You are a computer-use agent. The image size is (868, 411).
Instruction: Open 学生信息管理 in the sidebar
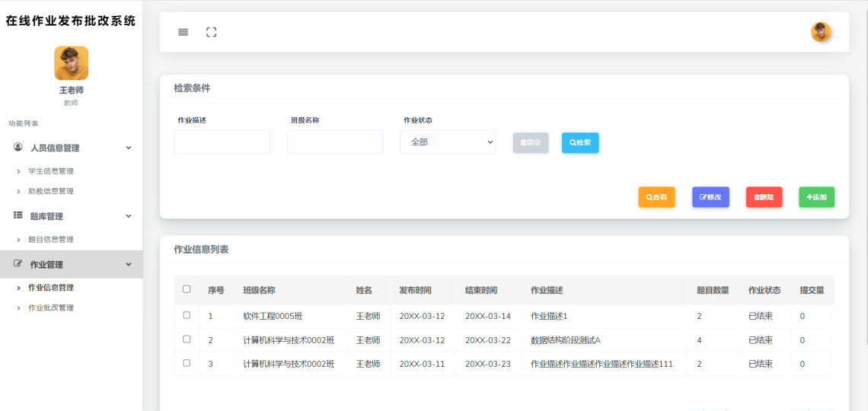(x=51, y=171)
